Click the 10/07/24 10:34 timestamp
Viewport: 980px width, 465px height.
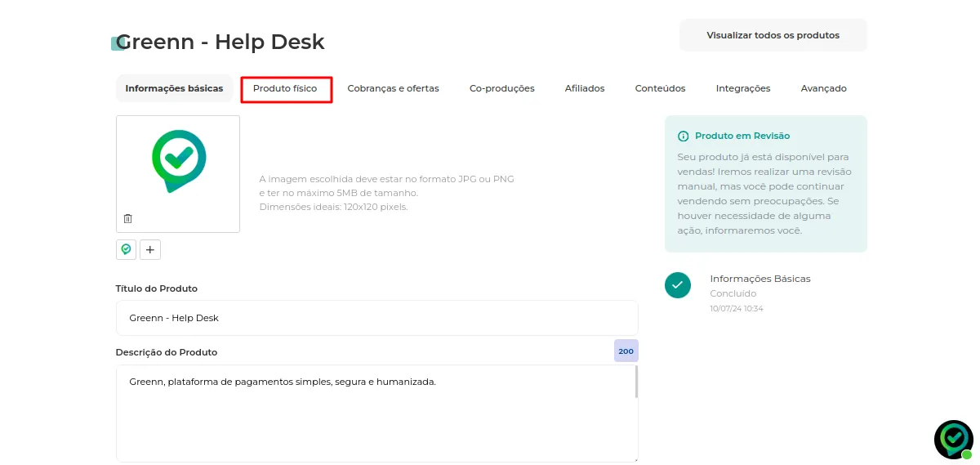[x=737, y=309]
